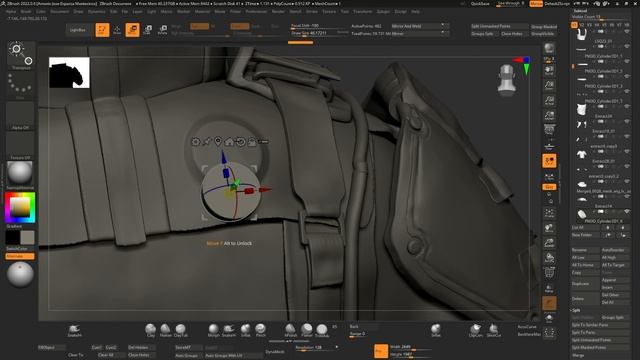Toggle BackfaceMask option
This screenshot has height=360, width=640.
pos(529,334)
